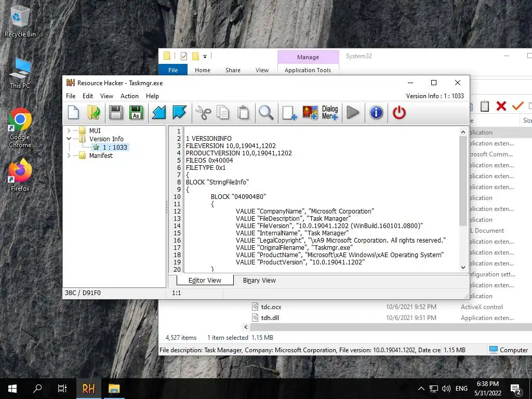Click the scissors Cut icon
Image resolution: width=532 pixels, height=399 pixels.
pyautogui.click(x=203, y=113)
